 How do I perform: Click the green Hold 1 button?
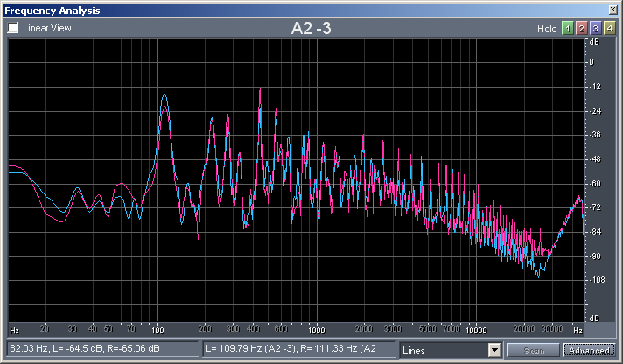(x=566, y=28)
